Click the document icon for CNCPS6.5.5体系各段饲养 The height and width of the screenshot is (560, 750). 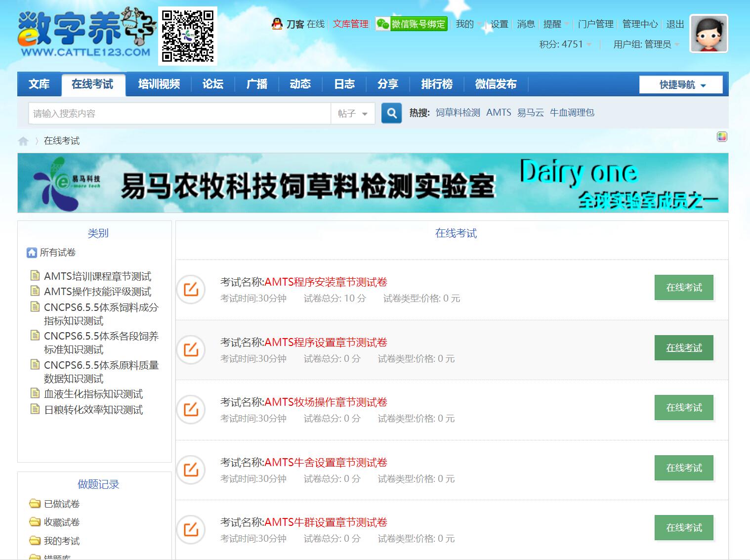point(35,336)
